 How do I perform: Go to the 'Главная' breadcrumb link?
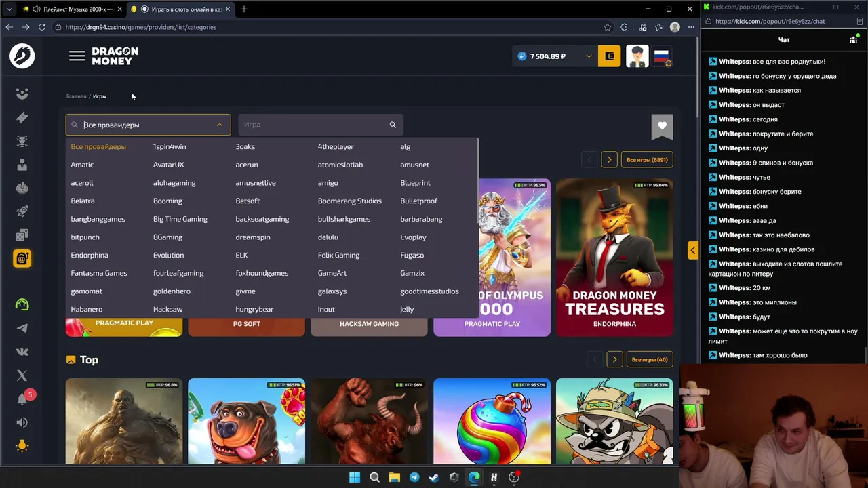[76, 96]
